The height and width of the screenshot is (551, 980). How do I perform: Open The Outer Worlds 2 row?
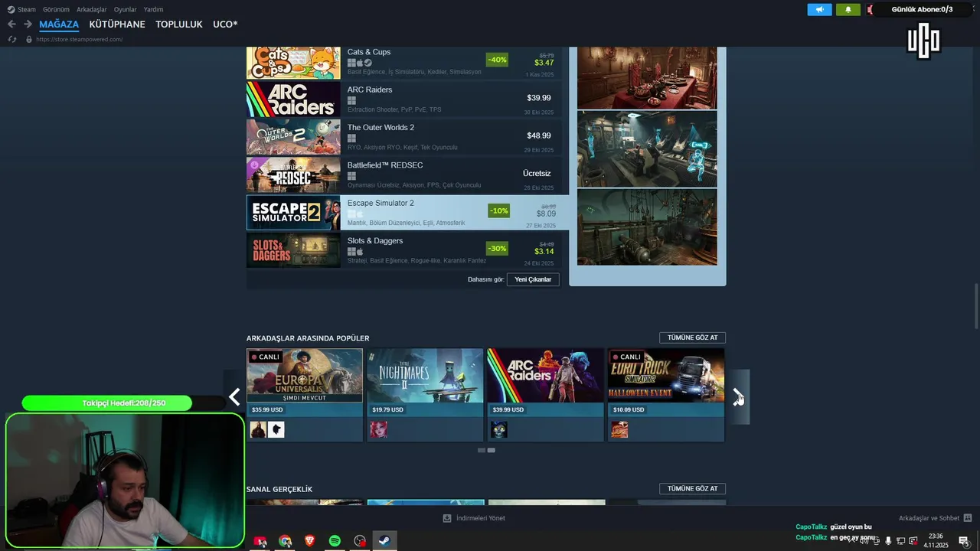tap(403, 136)
